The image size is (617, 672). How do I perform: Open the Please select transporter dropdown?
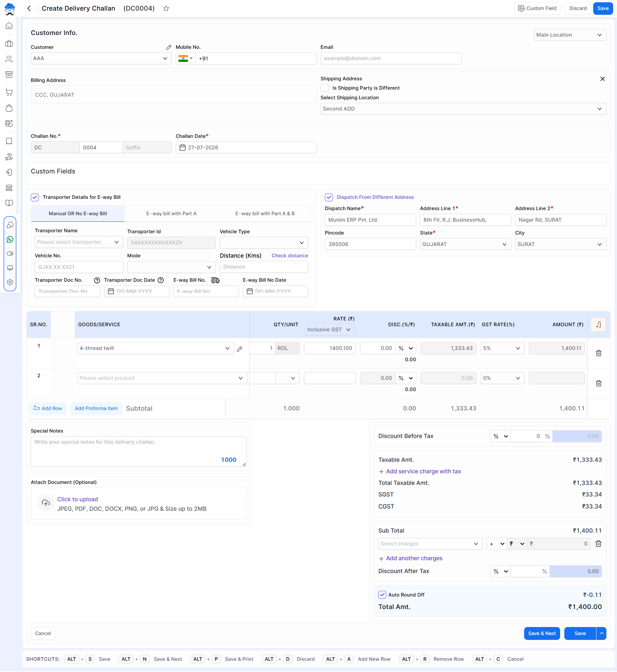click(x=79, y=242)
